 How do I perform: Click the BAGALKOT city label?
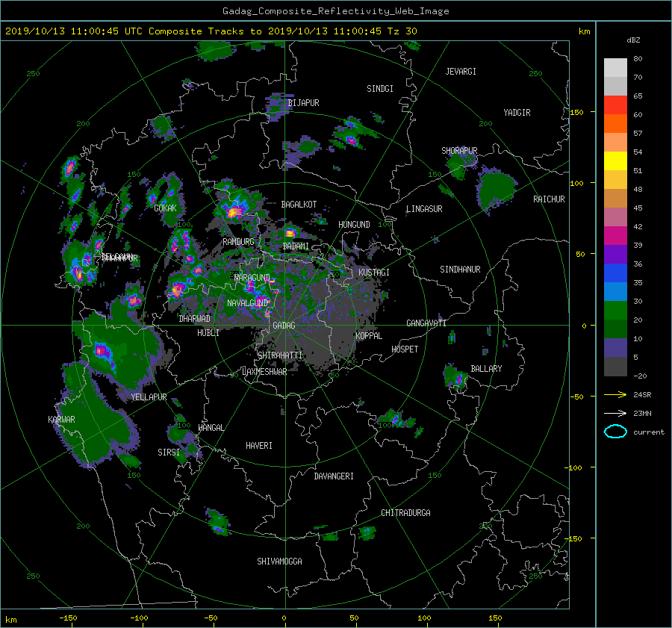(x=299, y=205)
